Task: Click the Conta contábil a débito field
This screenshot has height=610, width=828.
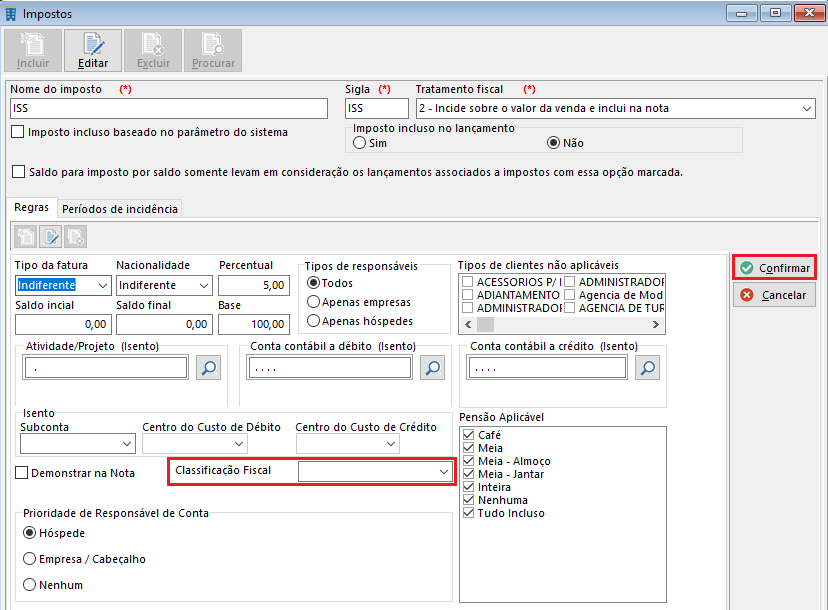Action: (x=330, y=368)
